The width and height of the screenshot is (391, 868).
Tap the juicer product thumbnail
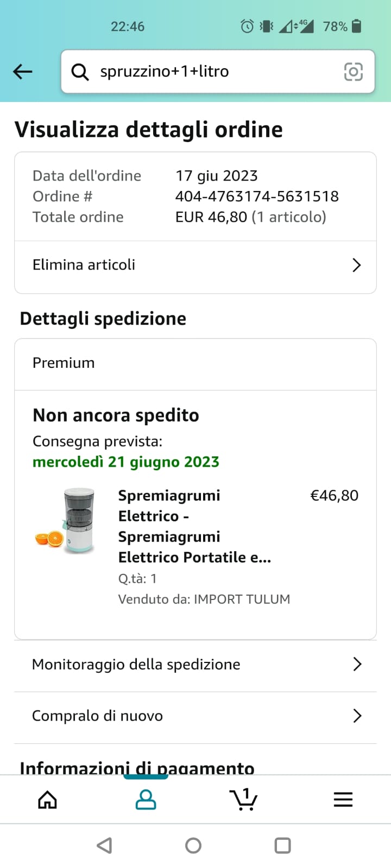(x=66, y=520)
